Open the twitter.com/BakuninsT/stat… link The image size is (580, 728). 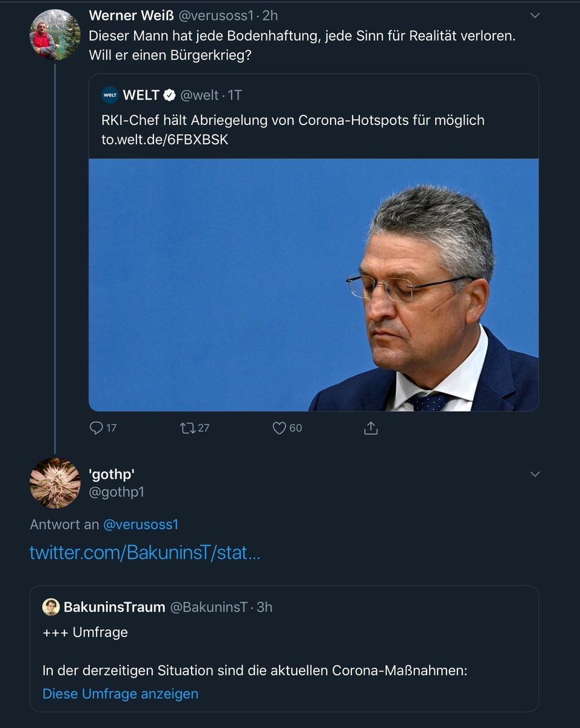click(144, 553)
